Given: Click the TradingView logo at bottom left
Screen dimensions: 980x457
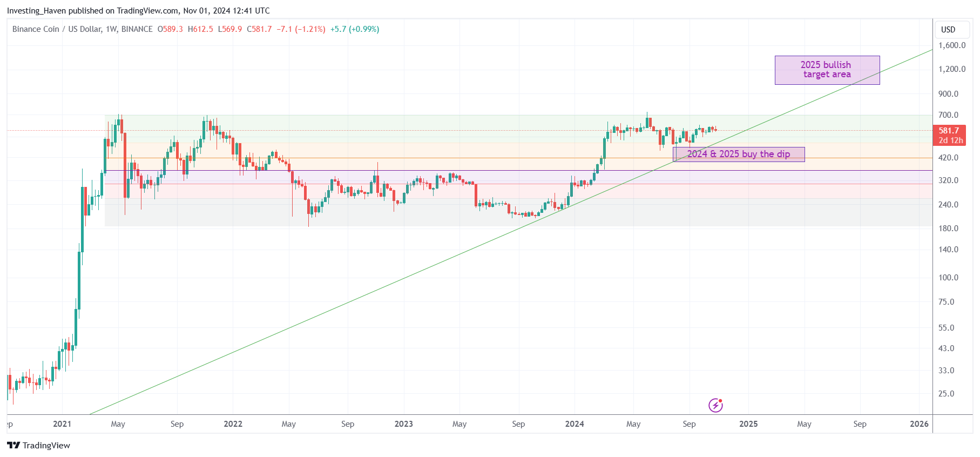Looking at the screenshot, I should pos(38,445).
